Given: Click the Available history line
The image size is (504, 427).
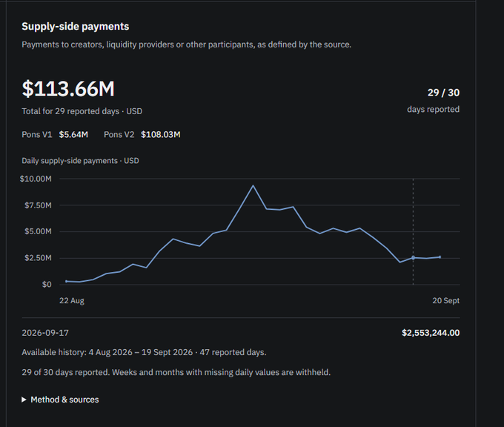Looking at the screenshot, I should point(144,352).
